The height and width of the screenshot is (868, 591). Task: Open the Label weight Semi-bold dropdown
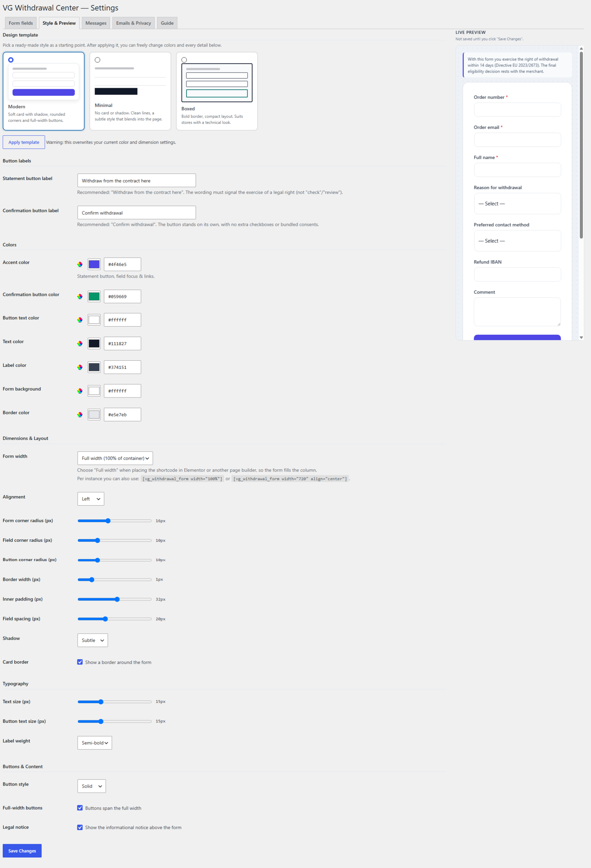tap(95, 743)
